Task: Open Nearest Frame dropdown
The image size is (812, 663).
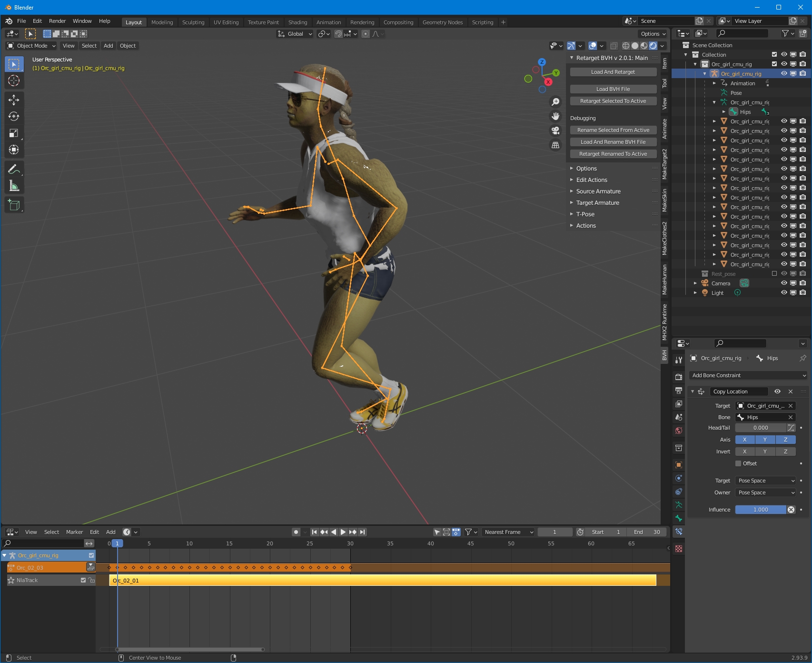Action: 508,532
